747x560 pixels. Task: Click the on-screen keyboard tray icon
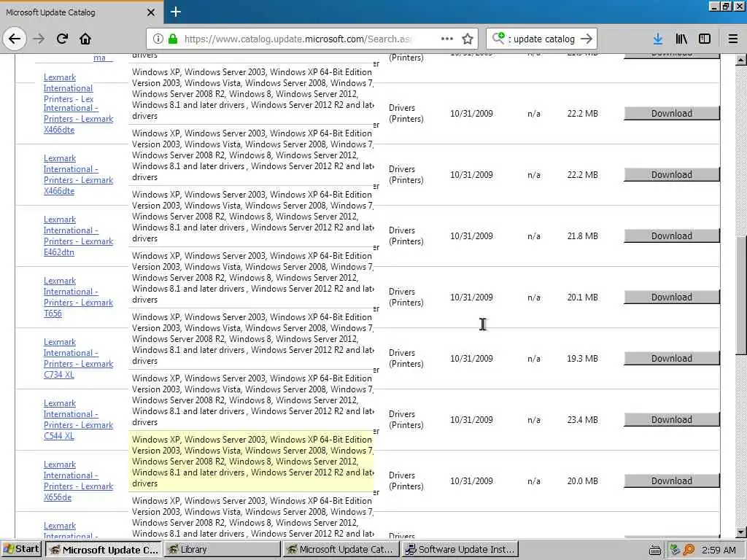655,550
